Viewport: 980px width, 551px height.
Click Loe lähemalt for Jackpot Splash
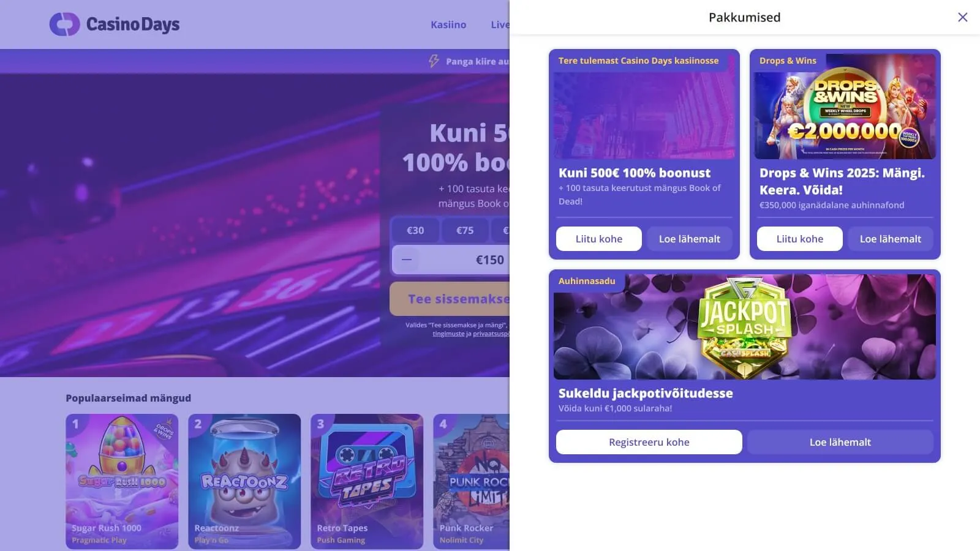coord(840,442)
